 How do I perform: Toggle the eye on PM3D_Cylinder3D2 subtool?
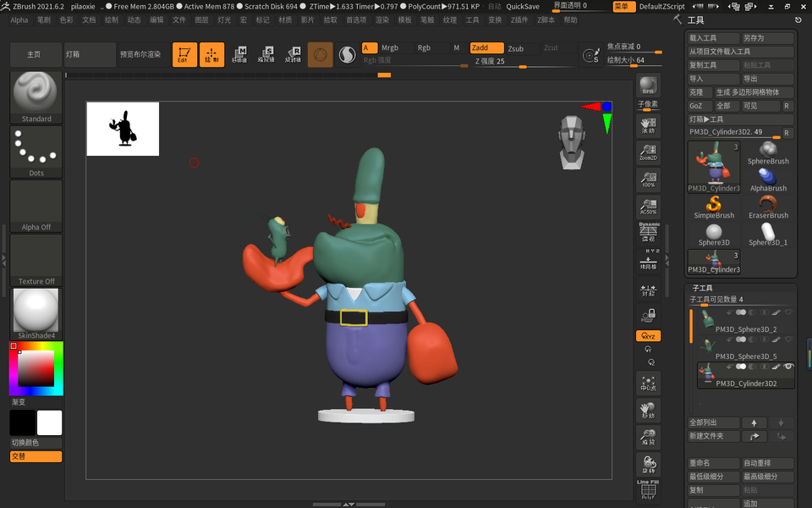[788, 367]
